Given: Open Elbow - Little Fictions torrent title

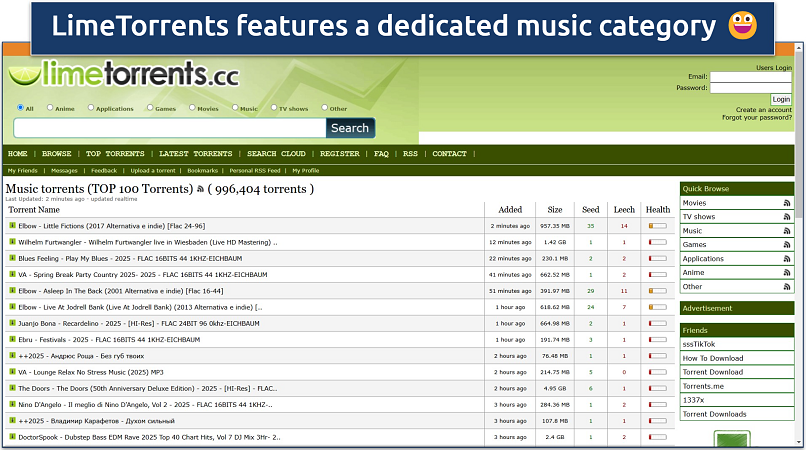Looking at the screenshot, I should (112, 226).
